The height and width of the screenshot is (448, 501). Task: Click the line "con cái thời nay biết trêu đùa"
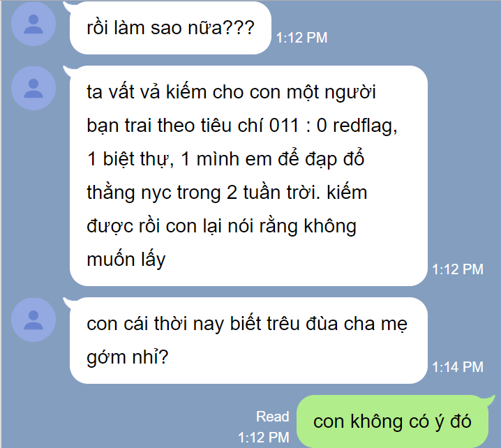247,324
